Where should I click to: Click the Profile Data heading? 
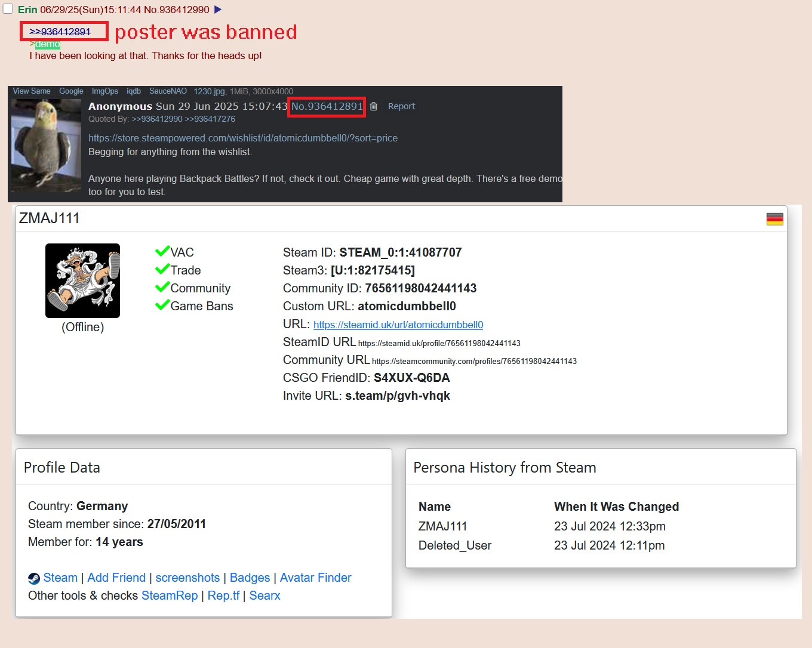coord(62,467)
